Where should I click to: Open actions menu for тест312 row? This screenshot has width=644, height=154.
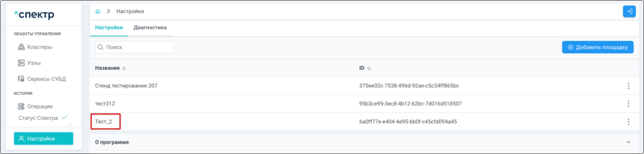628,104
